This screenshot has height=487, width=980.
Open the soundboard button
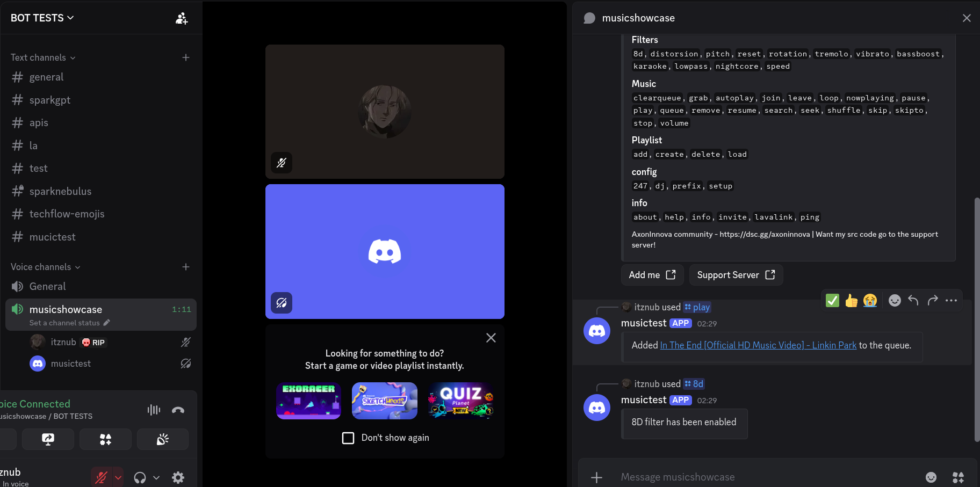click(162, 439)
